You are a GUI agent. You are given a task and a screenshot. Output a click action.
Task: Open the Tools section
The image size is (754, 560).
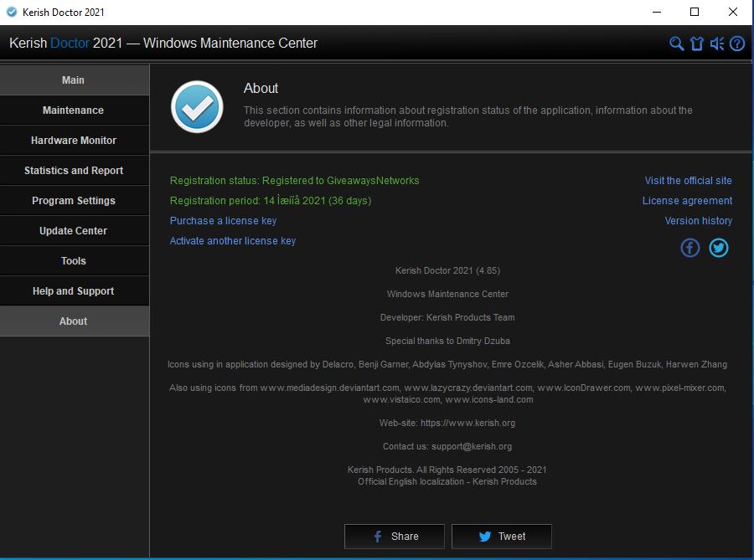(x=75, y=261)
